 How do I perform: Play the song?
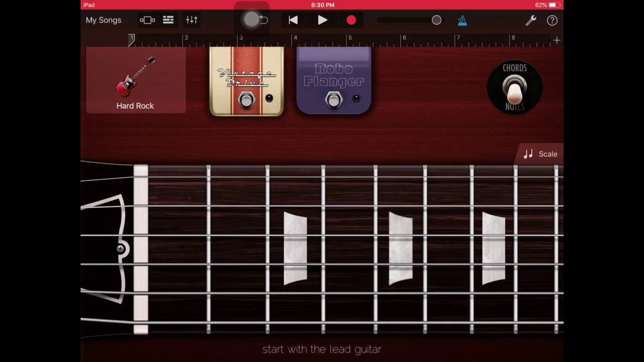tap(323, 20)
